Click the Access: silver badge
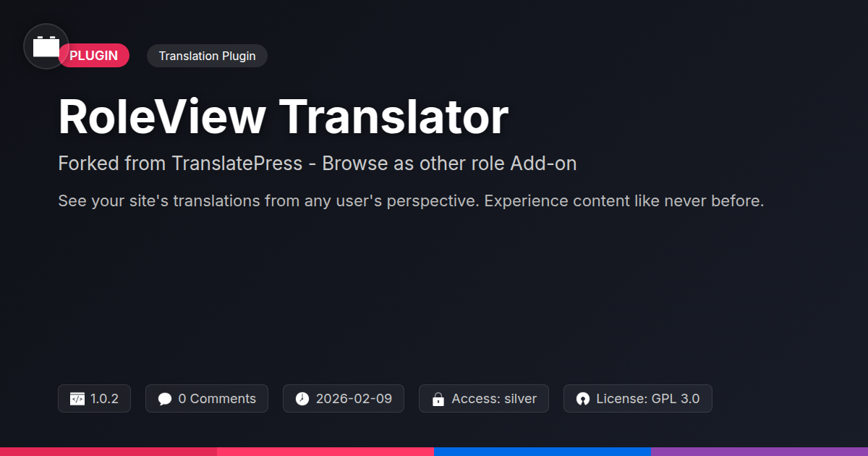 tap(493, 399)
